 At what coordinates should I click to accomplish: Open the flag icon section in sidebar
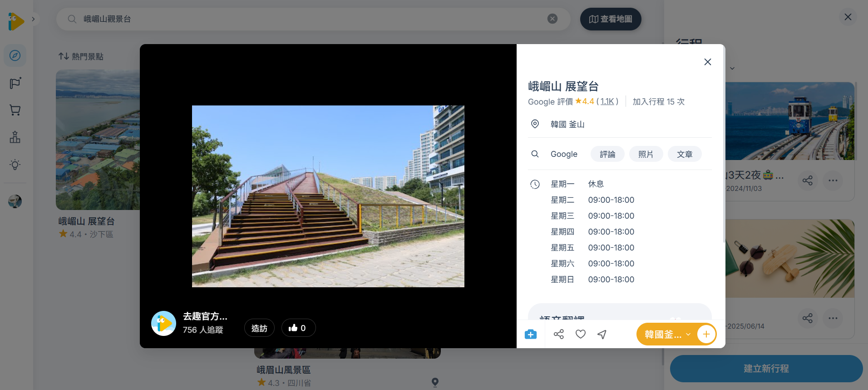[x=15, y=83]
